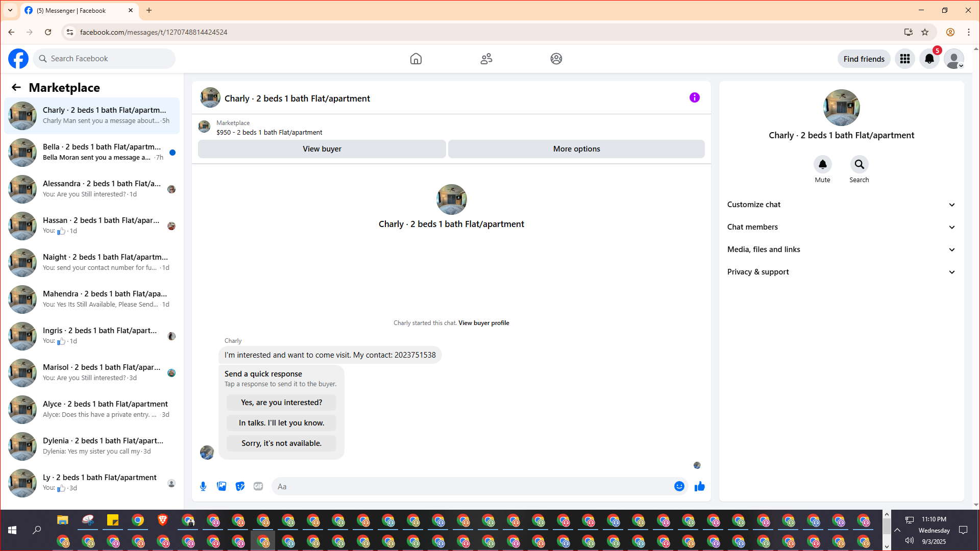Open Chrome profile icon in toolbar

click(x=950, y=32)
